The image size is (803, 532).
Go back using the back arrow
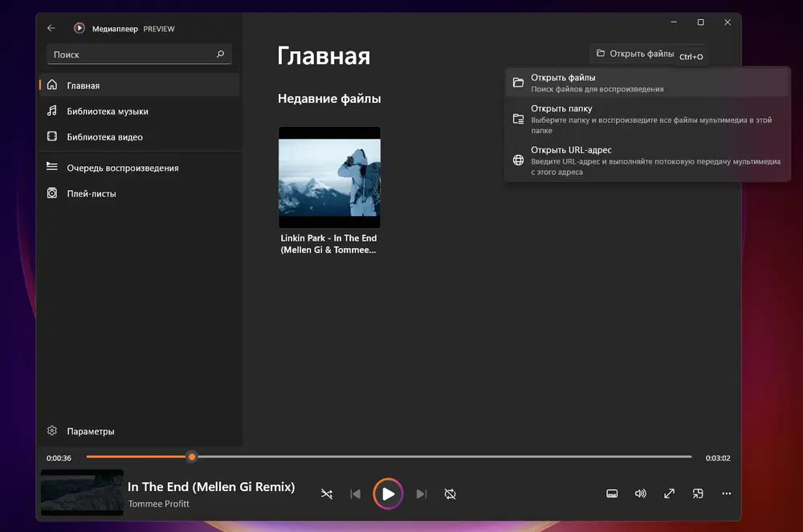[51, 28]
